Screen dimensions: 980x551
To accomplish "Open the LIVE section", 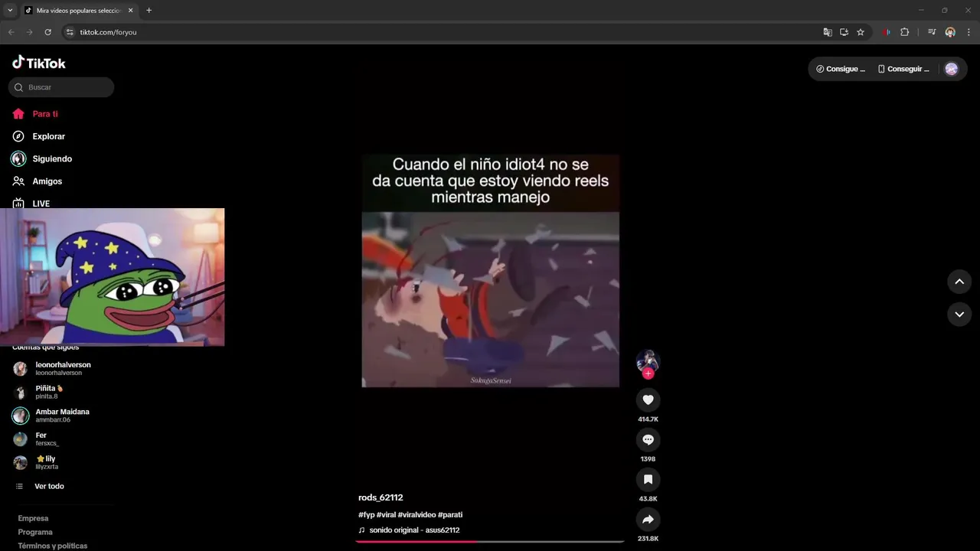I will [x=31, y=204].
